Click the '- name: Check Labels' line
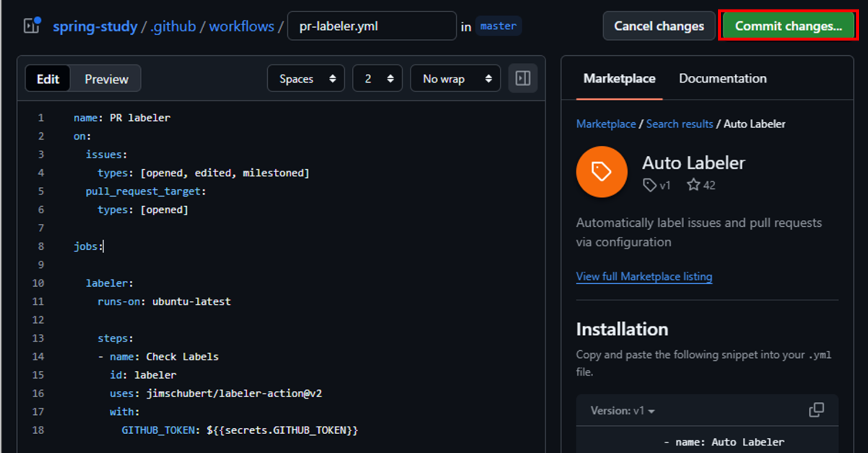 click(158, 357)
